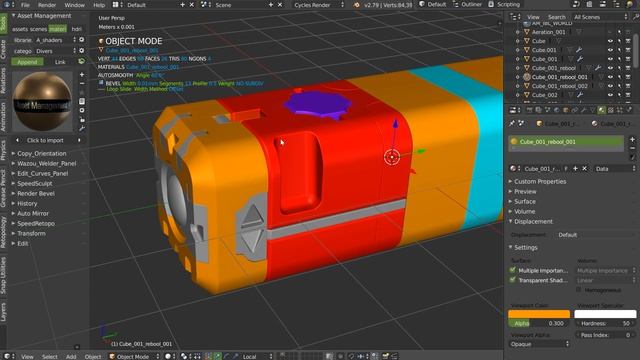Open the Modifiers properties tab wrench icon
The height and width of the screenshot is (360, 640).
(x=583, y=110)
